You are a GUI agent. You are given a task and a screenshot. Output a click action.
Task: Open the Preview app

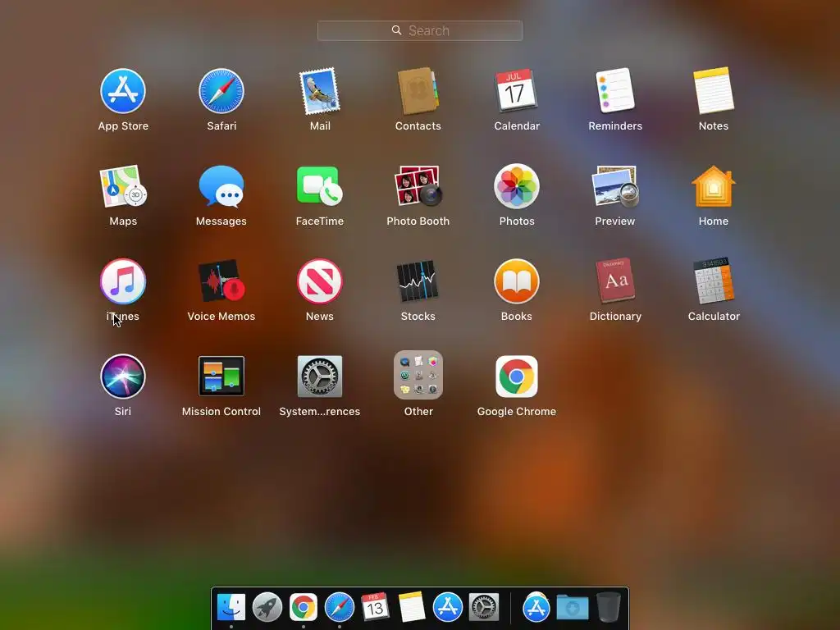tap(615, 186)
